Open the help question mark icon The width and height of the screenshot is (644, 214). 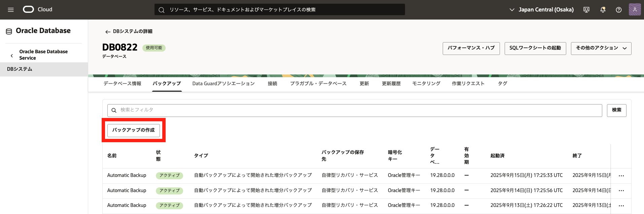(619, 10)
